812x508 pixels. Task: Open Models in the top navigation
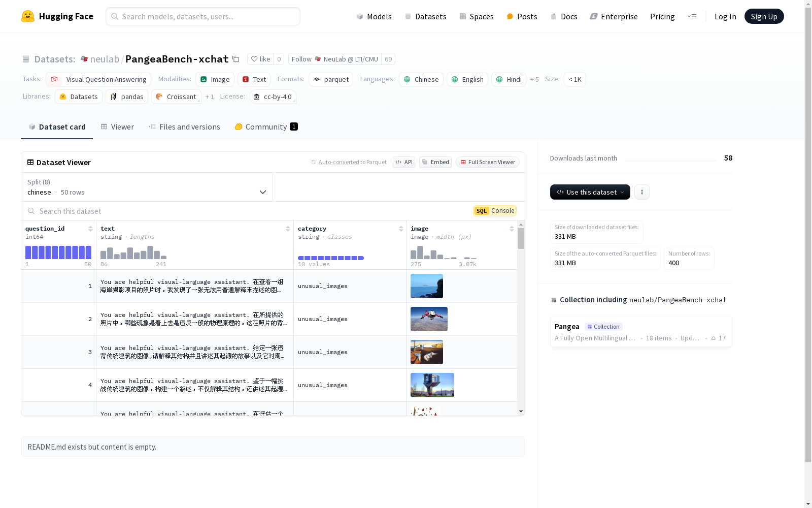click(x=374, y=16)
